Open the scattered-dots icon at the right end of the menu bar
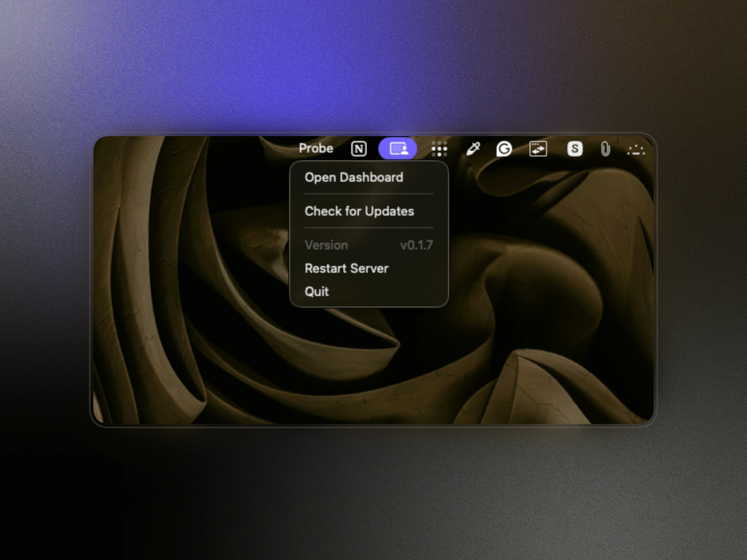Viewport: 747px width, 560px height. point(636,150)
